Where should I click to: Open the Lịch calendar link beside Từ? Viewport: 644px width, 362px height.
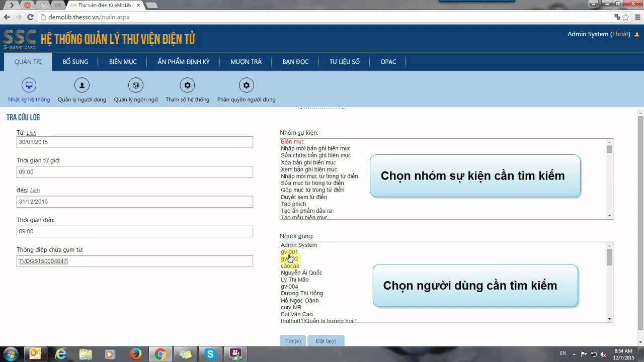tap(31, 133)
